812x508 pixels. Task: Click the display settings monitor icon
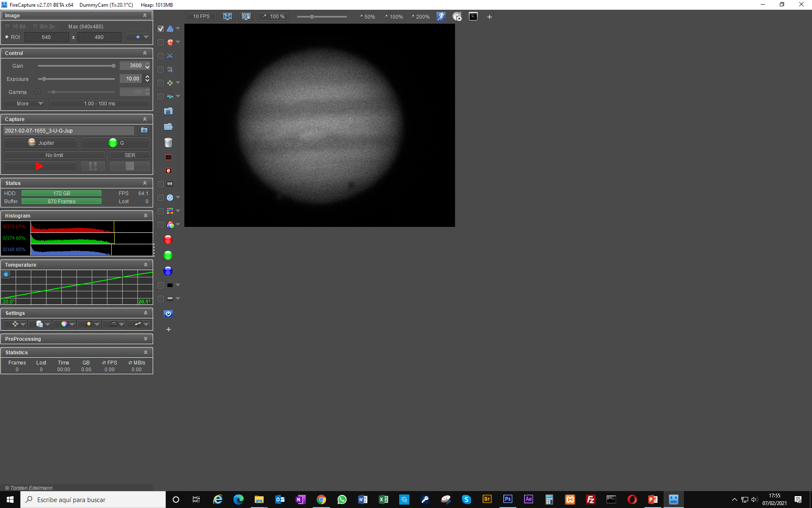tap(246, 17)
